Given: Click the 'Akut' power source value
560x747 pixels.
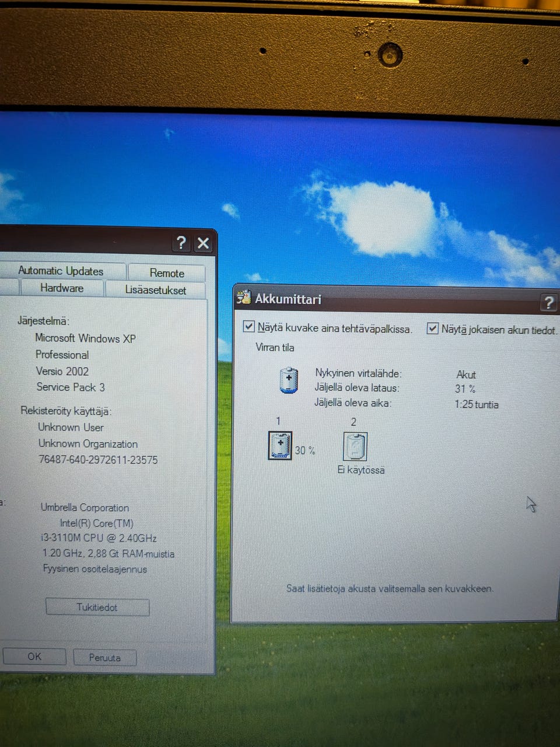Looking at the screenshot, I should (466, 374).
